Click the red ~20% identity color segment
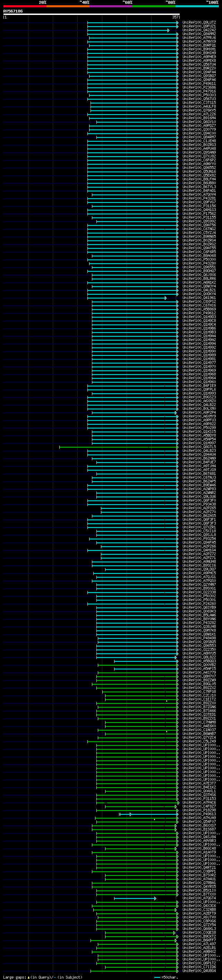222x980 pixels. 25,7
